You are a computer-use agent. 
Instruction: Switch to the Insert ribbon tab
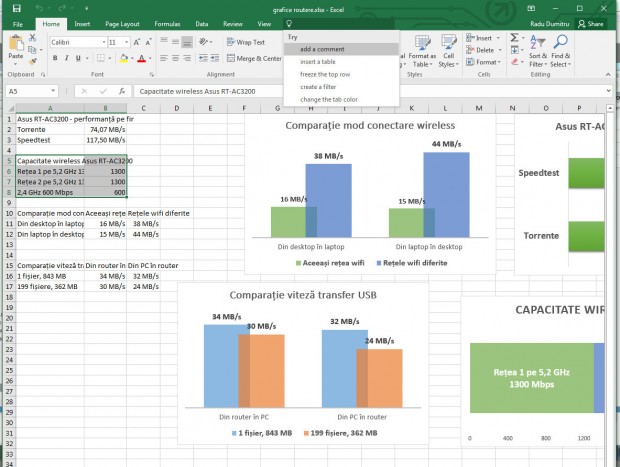click(82, 24)
